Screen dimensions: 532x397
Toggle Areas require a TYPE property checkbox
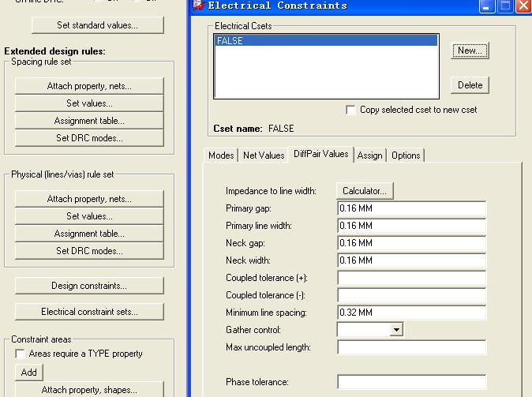point(20,354)
